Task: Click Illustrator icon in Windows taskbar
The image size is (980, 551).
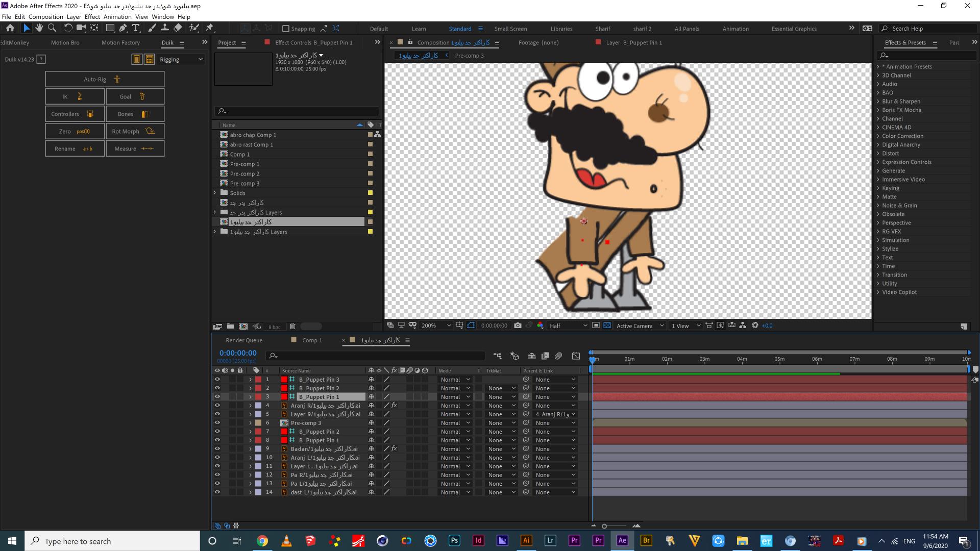Action: click(x=526, y=541)
